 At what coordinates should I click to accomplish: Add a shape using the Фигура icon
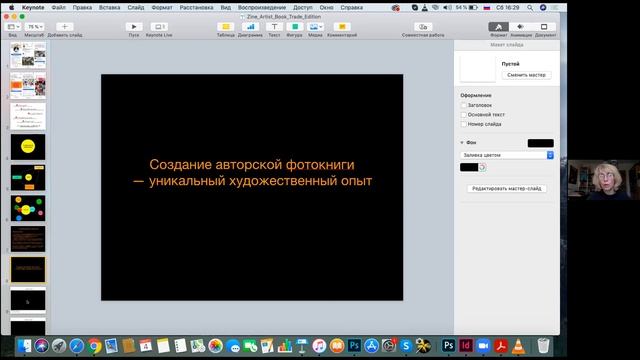[x=295, y=27]
